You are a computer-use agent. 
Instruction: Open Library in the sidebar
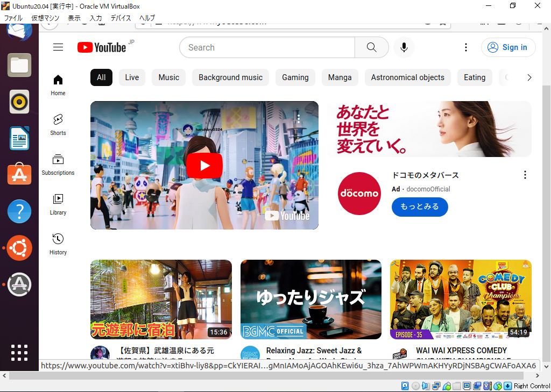(x=58, y=203)
